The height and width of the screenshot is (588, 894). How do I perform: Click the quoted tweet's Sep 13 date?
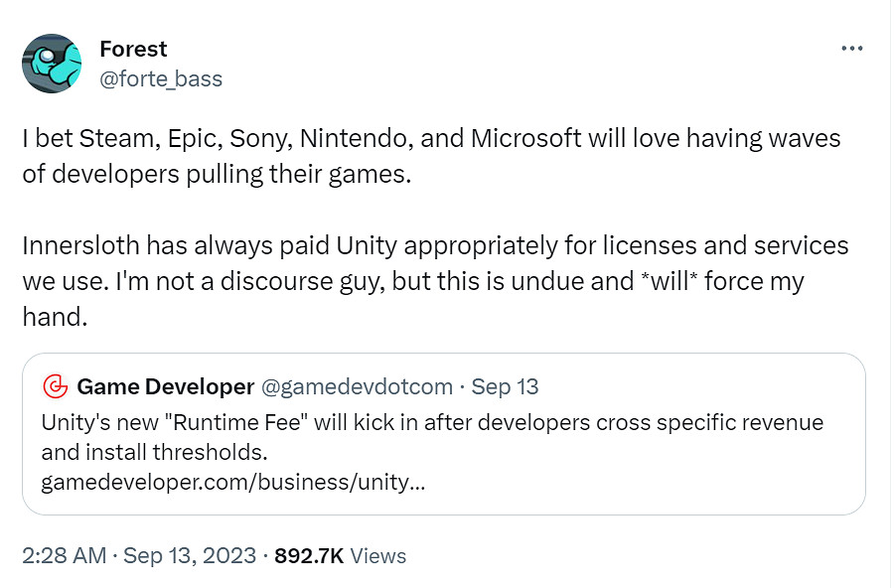pos(505,385)
